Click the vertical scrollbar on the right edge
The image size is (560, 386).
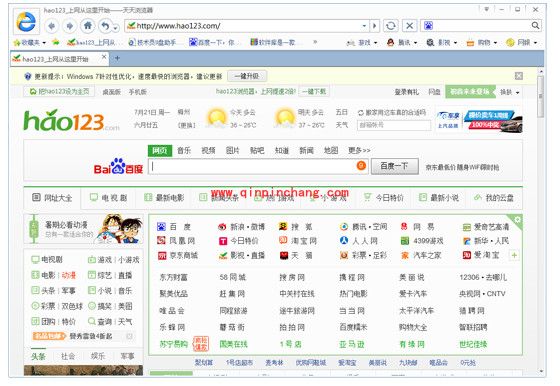[541, 96]
